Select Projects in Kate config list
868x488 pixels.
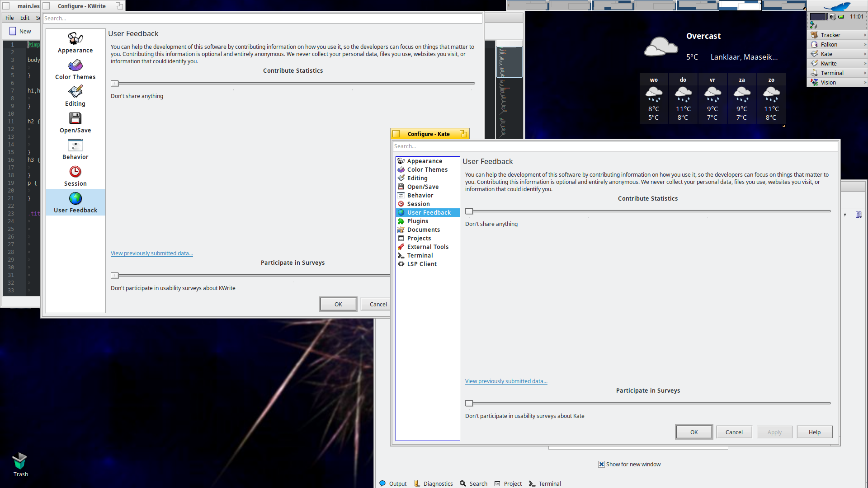pos(428,238)
